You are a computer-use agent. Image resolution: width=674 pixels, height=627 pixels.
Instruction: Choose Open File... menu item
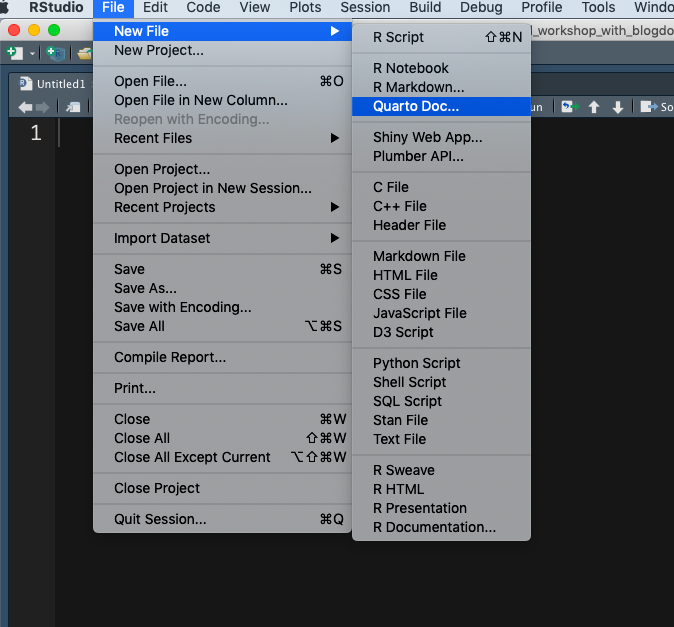223,81
